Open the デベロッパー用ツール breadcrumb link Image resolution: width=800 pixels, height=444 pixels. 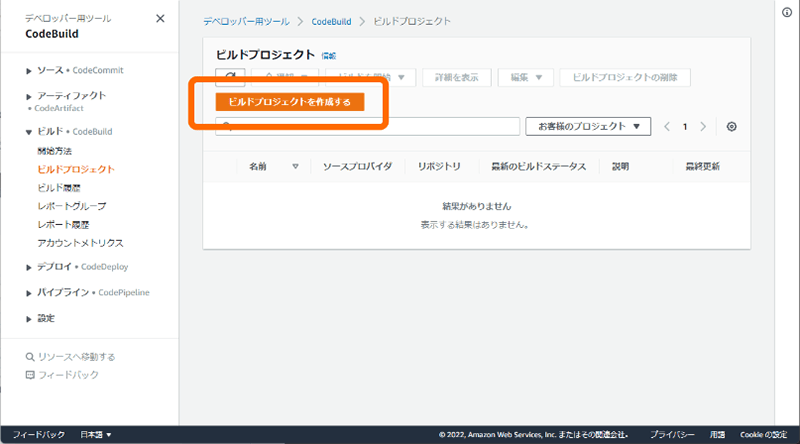[246, 21]
